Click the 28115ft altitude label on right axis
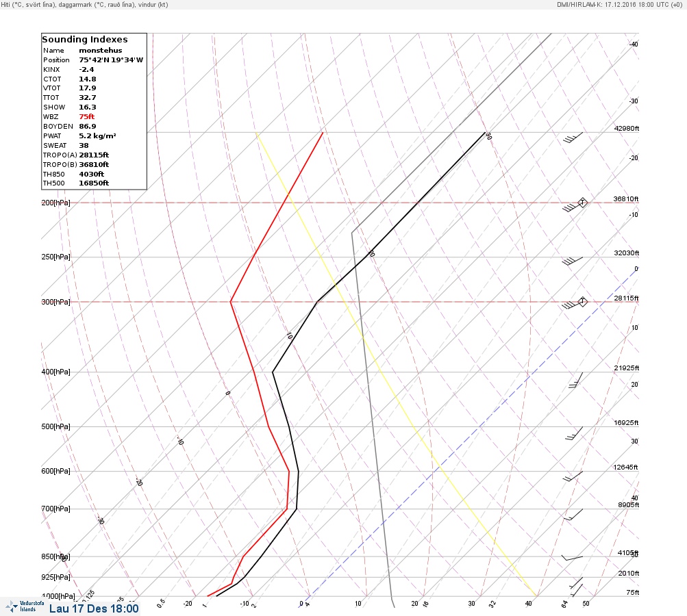Image resolution: width=687 pixels, height=616 pixels. click(627, 298)
